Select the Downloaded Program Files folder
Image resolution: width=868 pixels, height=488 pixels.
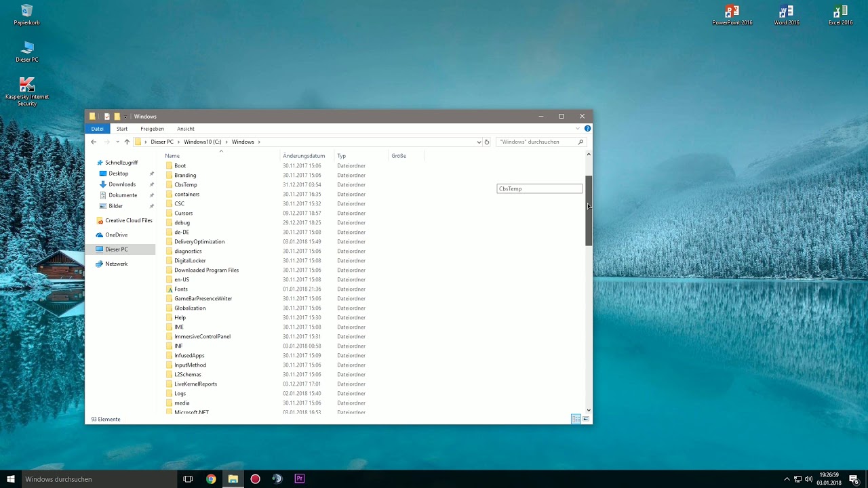(x=206, y=270)
